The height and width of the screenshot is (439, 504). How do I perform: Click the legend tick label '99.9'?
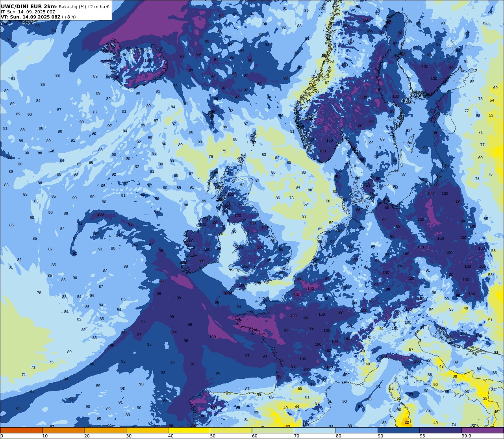(x=467, y=436)
